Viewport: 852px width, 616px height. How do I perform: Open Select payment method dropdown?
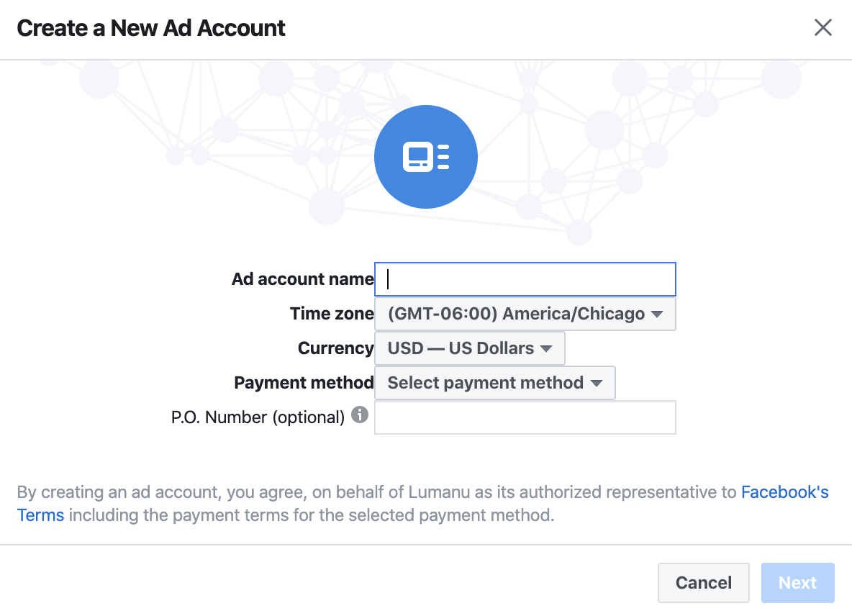(x=495, y=383)
